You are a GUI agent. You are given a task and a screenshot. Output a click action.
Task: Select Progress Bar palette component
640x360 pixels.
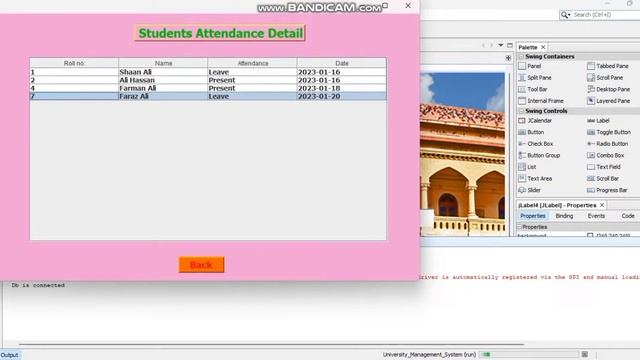(607, 190)
